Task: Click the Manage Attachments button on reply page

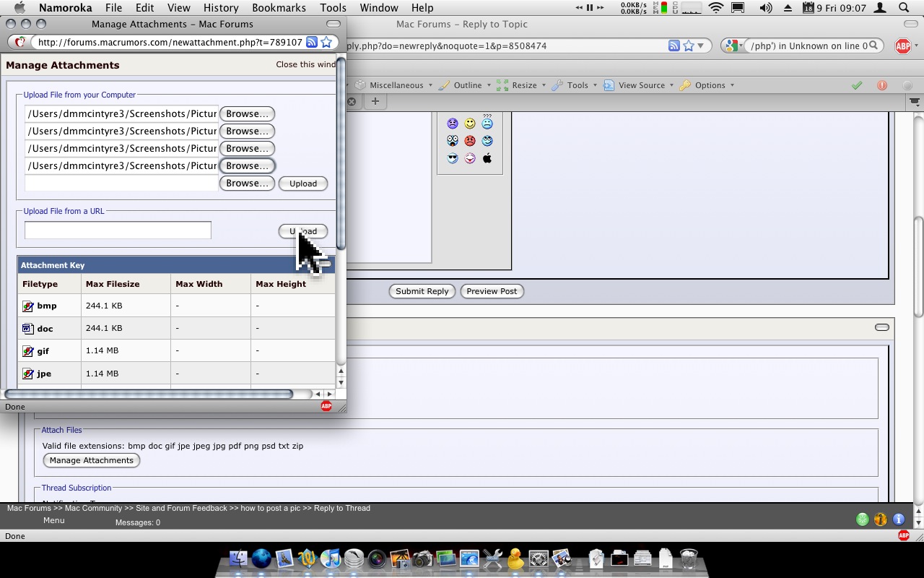Action: point(92,460)
